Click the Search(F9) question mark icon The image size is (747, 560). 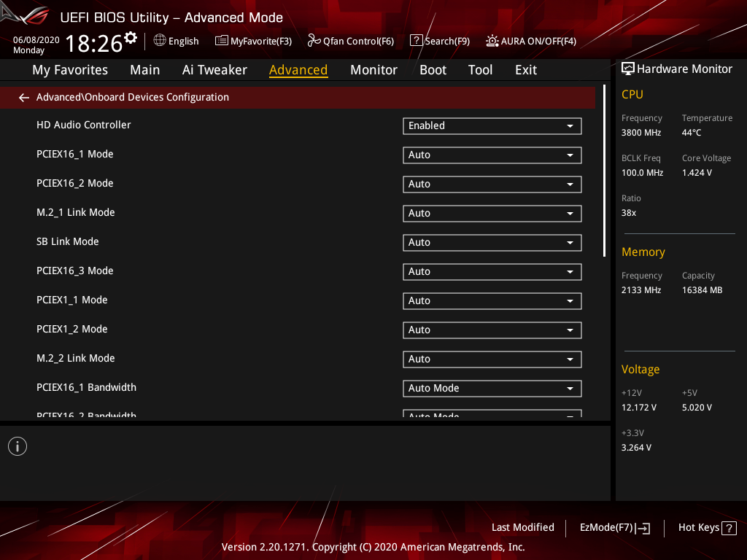click(x=416, y=41)
